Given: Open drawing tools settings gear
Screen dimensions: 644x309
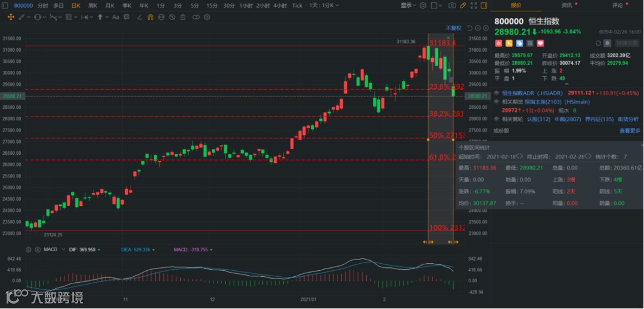Looking at the screenshot, I should click(207, 17).
